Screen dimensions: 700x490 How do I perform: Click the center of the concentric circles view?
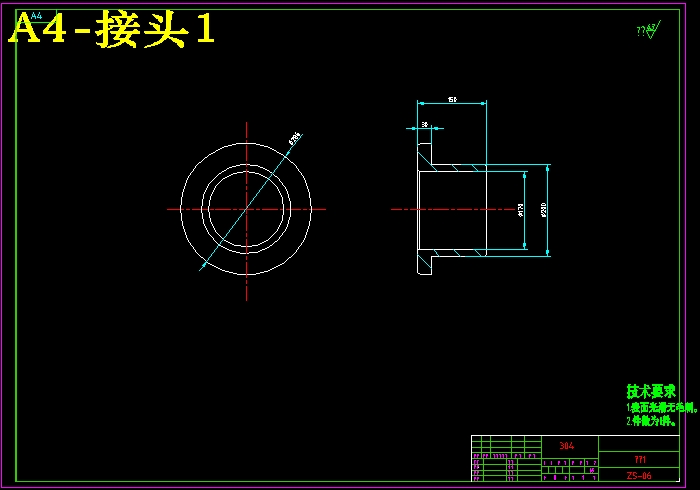pos(246,209)
